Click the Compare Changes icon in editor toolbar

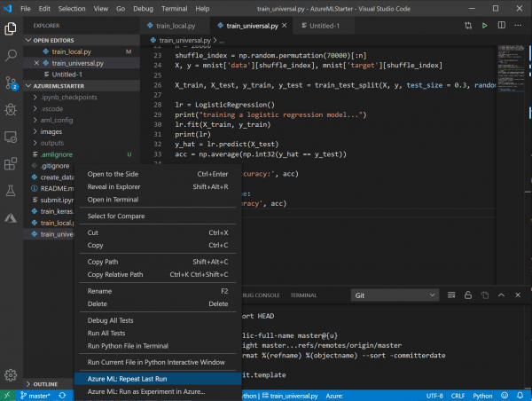click(x=466, y=26)
